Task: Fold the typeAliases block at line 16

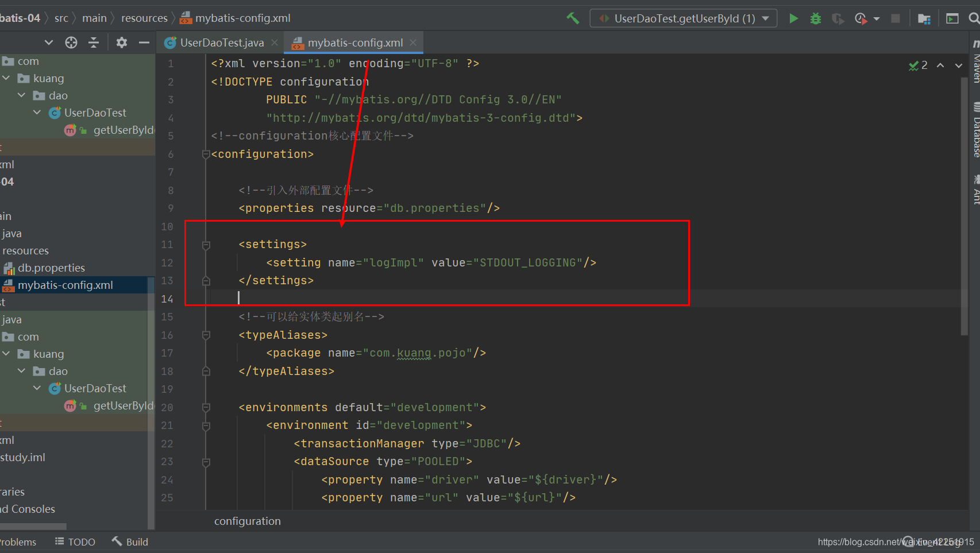Action: click(x=206, y=335)
